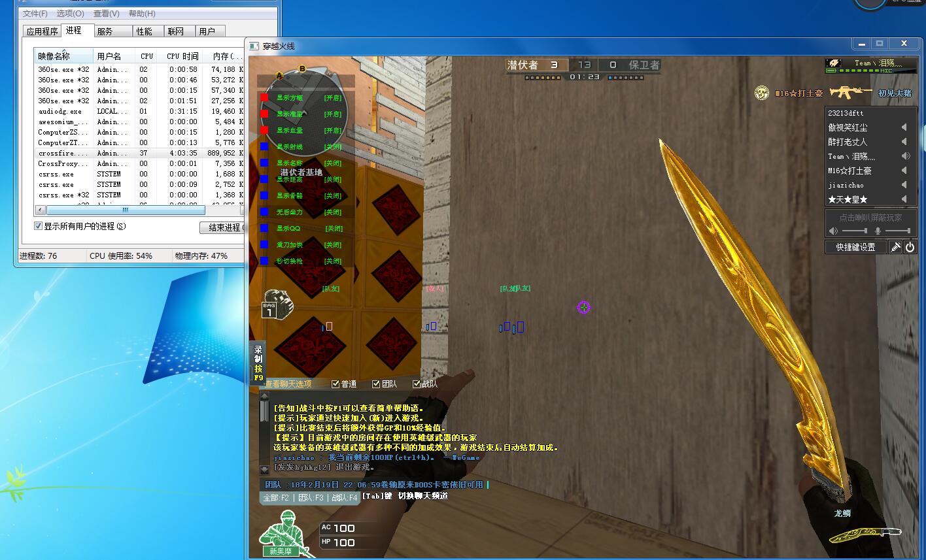
Task: Adjust the speaker volume slider
Action: tap(854, 231)
